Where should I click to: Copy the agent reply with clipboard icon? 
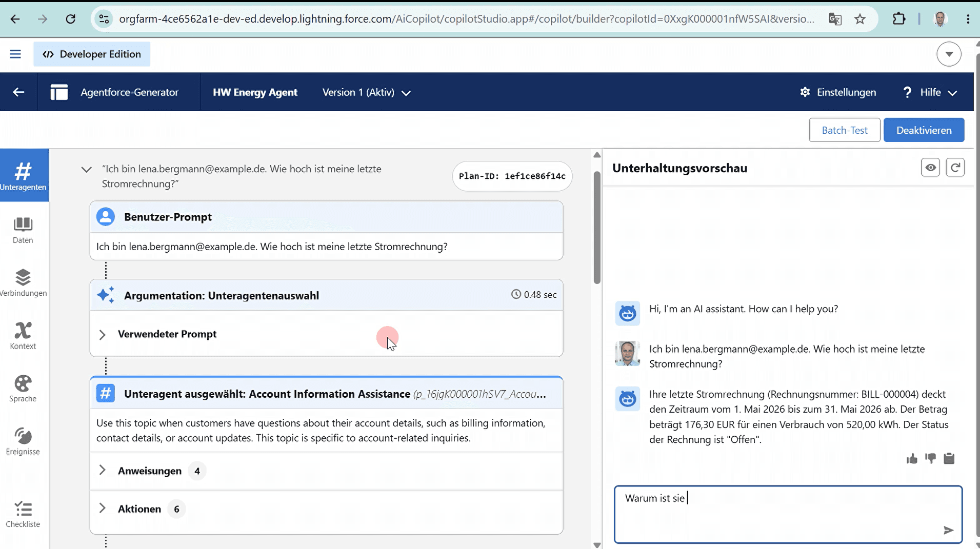(949, 458)
